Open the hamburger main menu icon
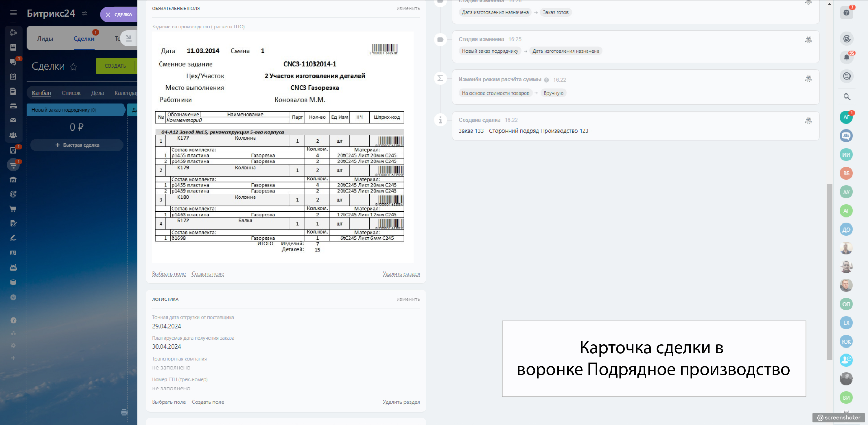Viewport: 868px width, 425px height. point(13,13)
